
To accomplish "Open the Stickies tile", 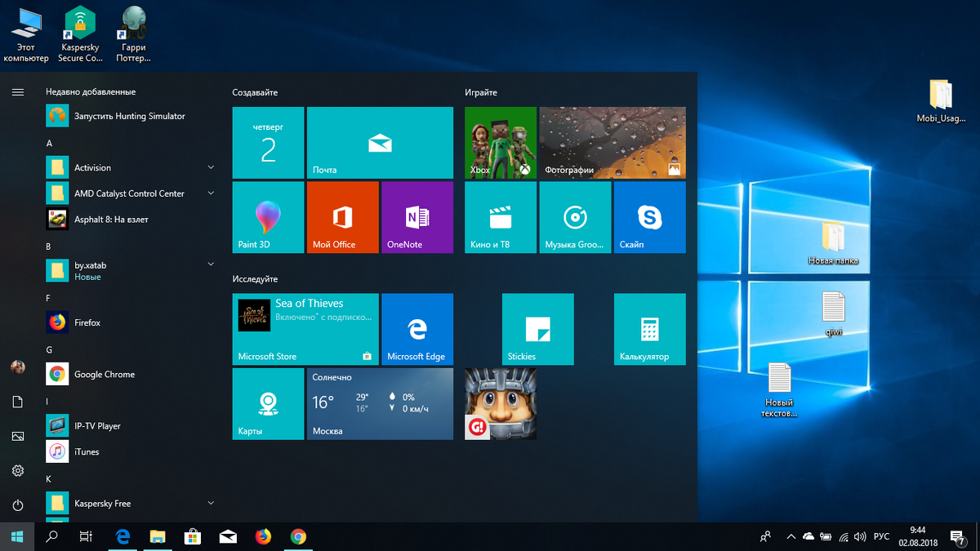I will [x=538, y=329].
